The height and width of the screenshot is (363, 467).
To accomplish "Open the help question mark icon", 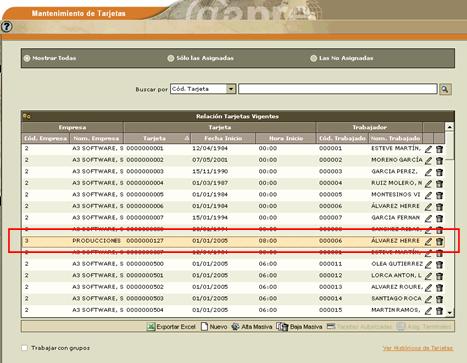I will (x=6, y=27).
